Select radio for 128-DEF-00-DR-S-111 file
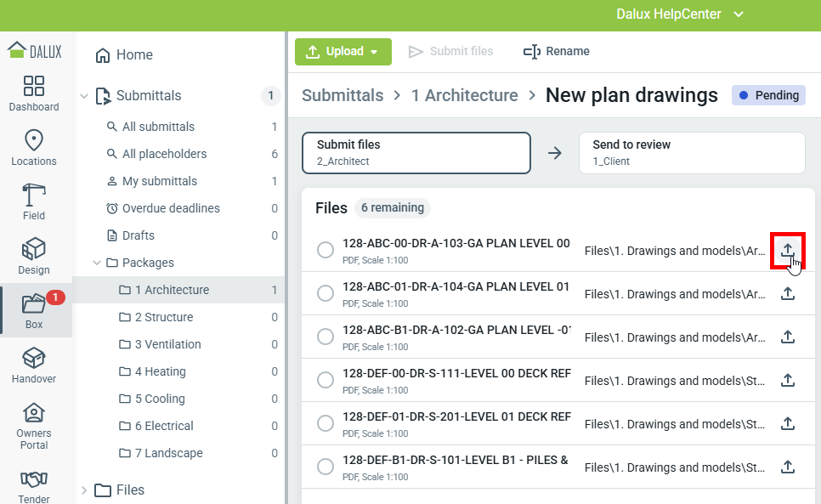 coord(325,380)
